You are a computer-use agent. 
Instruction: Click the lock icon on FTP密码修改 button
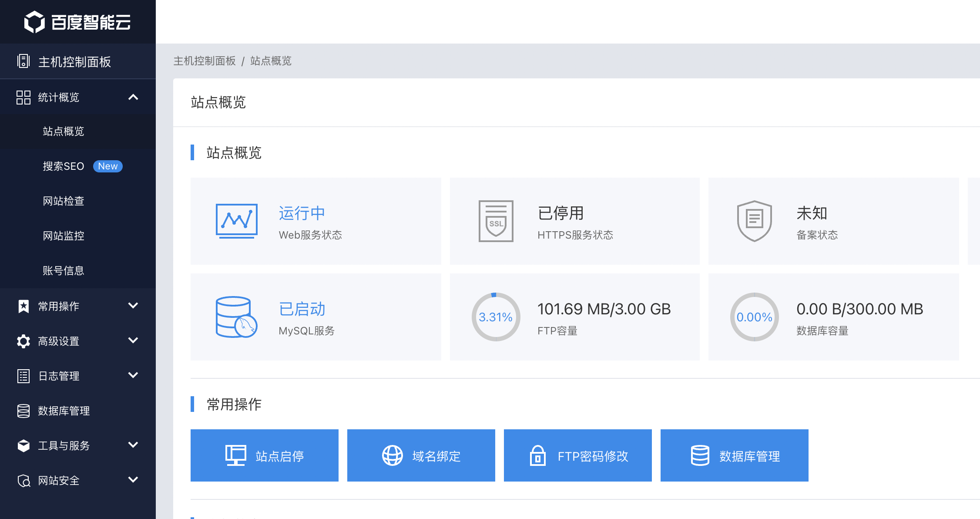coord(538,455)
